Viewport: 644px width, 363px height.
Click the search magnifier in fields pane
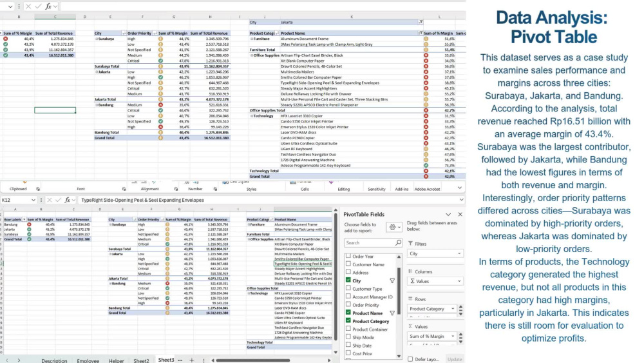coord(398,242)
